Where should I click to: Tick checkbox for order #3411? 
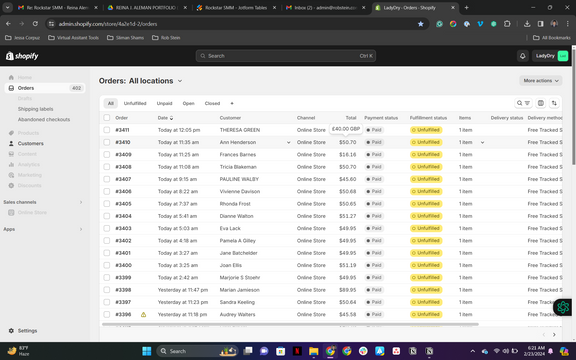(107, 130)
